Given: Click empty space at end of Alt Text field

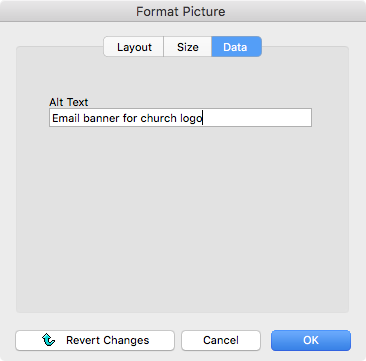Looking at the screenshot, I should [257, 118].
